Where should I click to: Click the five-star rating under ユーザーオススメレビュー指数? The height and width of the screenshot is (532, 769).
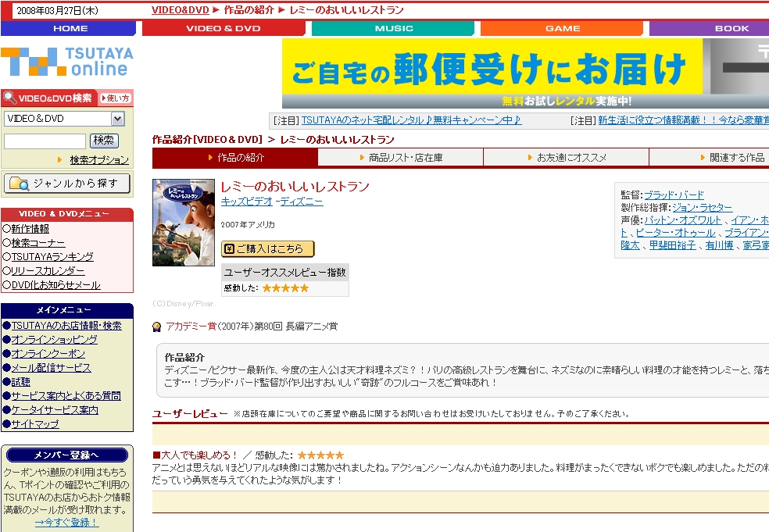(x=285, y=288)
